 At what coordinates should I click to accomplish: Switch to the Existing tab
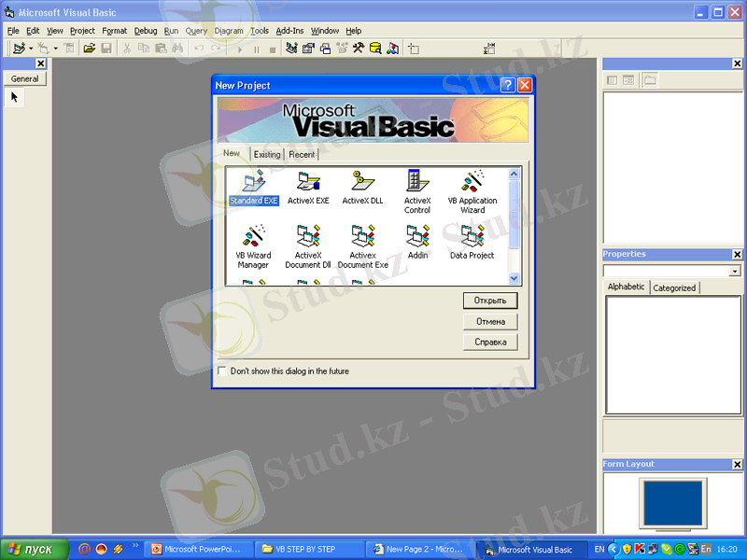267,154
